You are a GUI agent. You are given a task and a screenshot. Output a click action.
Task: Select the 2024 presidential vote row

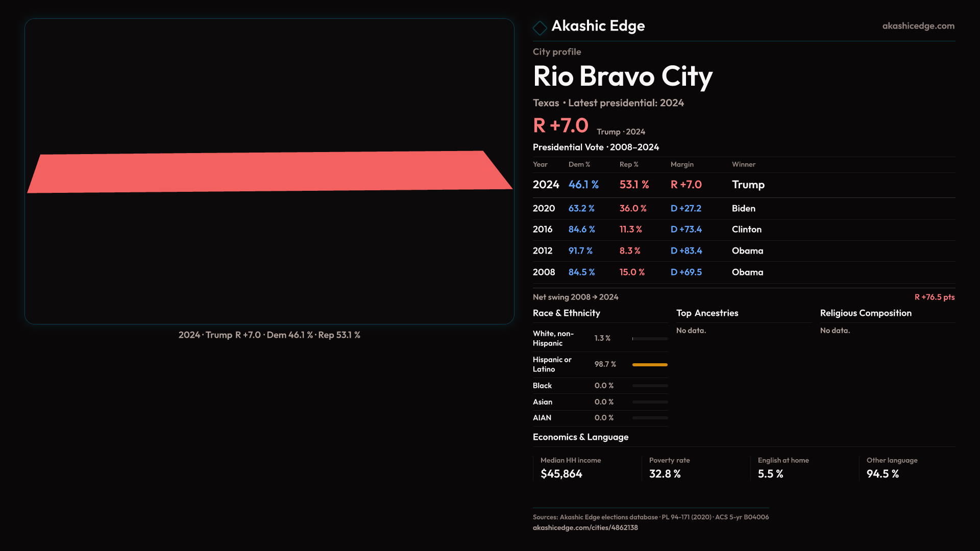coord(743,185)
